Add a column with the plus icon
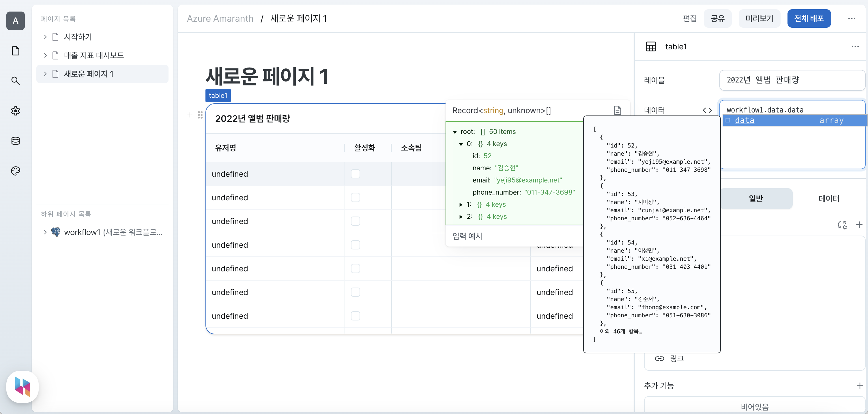The height and width of the screenshot is (414, 868). pyautogui.click(x=859, y=225)
